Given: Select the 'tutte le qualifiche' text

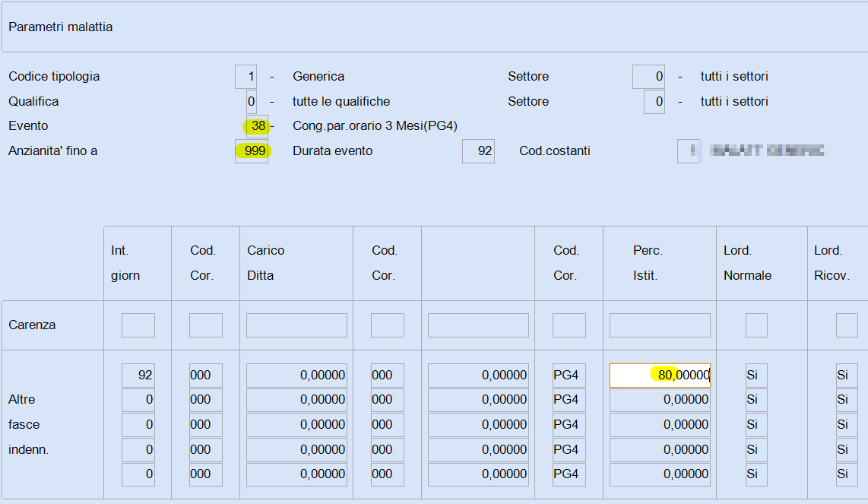Looking at the screenshot, I should [341, 101].
